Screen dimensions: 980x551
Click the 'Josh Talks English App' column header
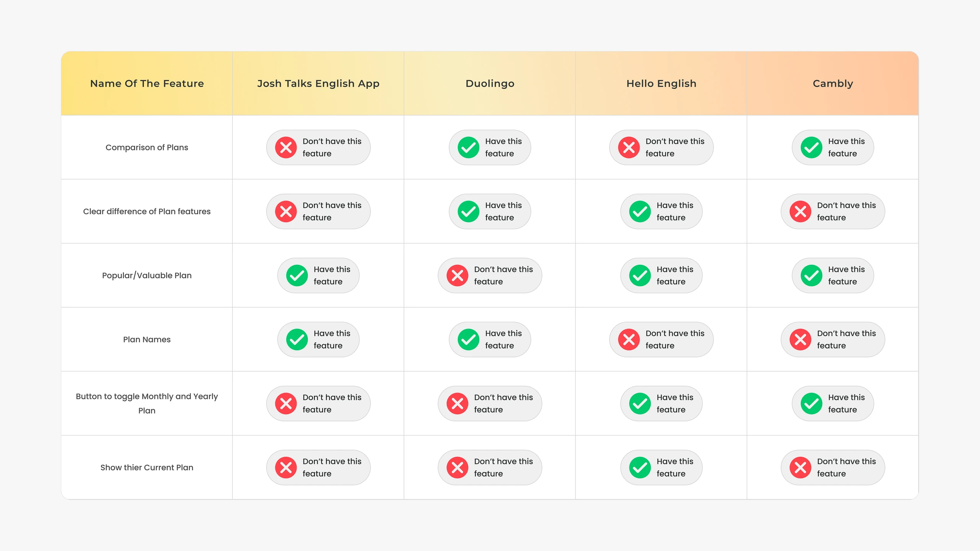[x=318, y=83]
